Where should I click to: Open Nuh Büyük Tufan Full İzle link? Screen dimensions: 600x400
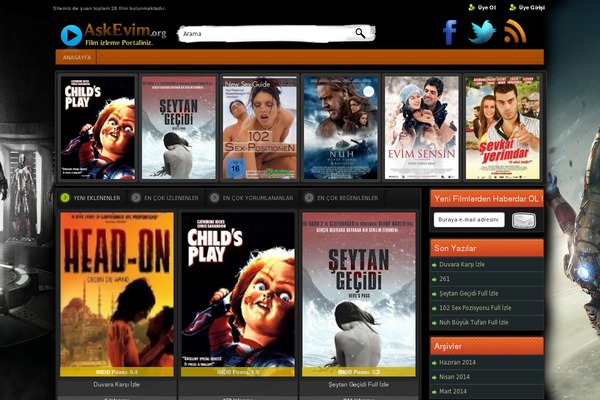[x=473, y=322]
